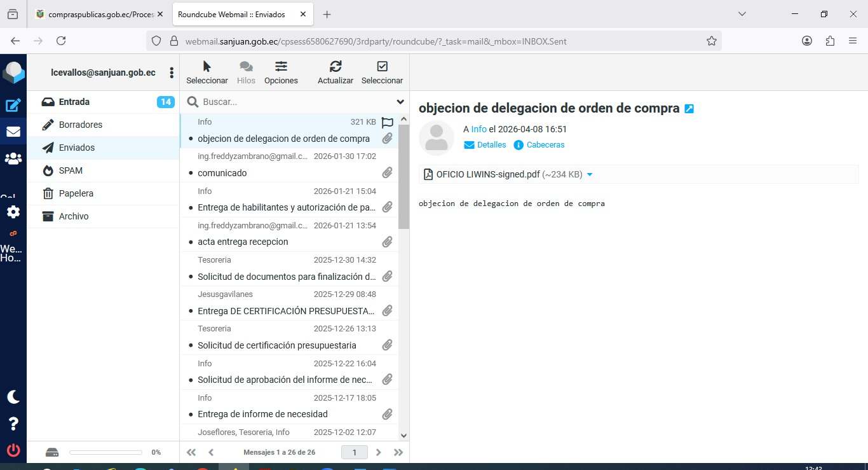Toggle flag on the selected message
Screen dimensions: 868x470
pos(387,123)
